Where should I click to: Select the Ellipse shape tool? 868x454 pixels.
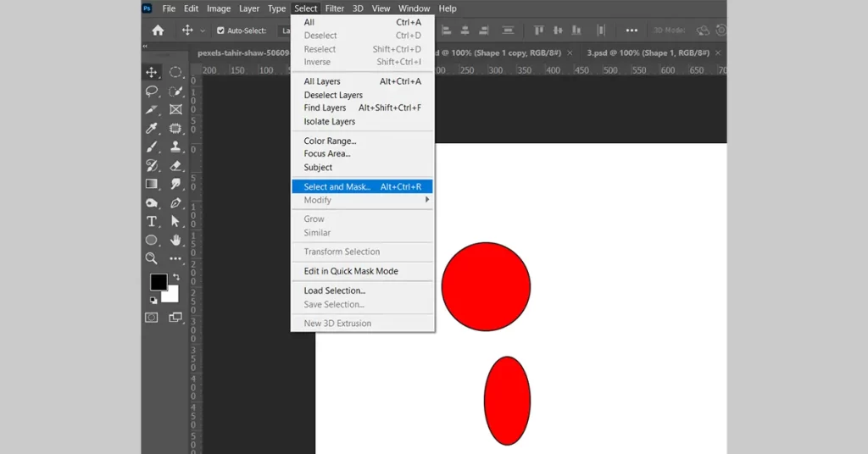[151, 240]
